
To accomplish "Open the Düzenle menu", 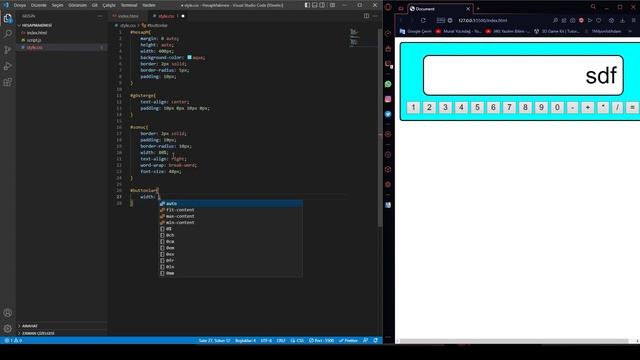I will [x=39, y=5].
